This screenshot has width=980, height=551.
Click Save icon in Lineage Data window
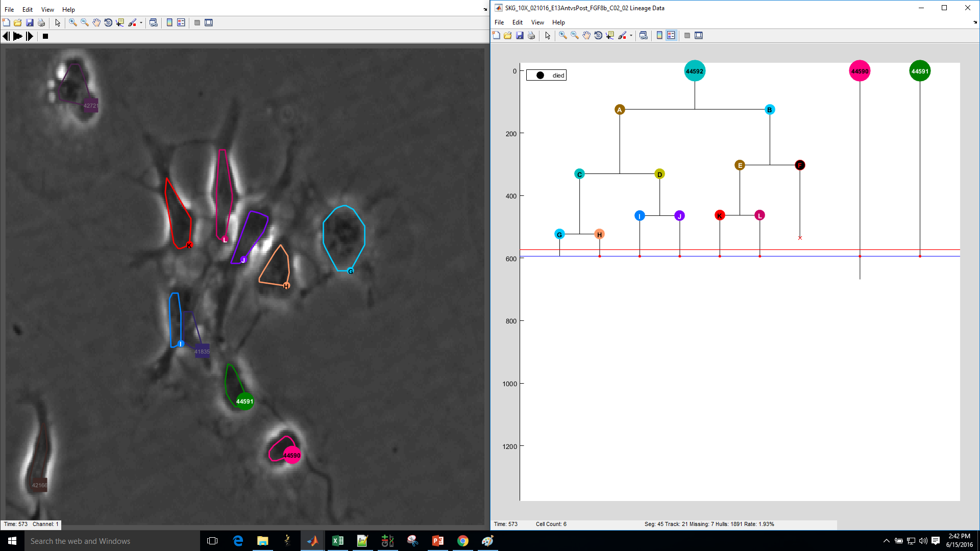(x=520, y=35)
